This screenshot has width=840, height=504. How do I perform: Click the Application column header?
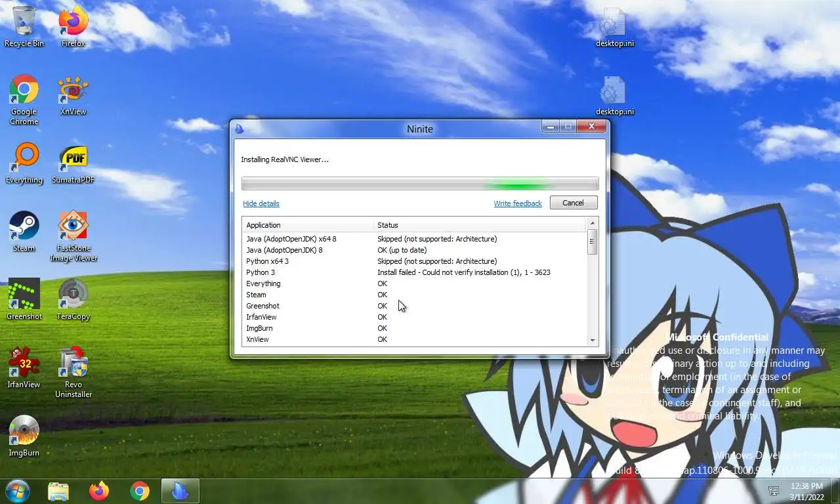coord(308,225)
